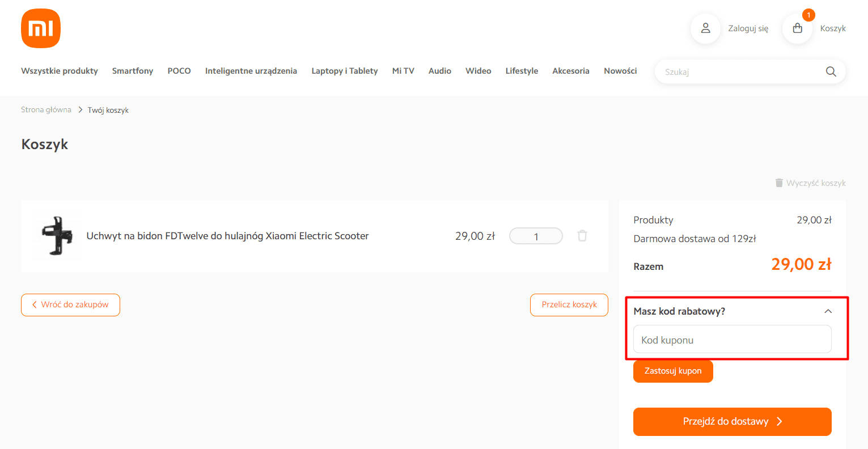Click the Szukaj search box
Screen dimensions: 868x449
click(x=740, y=72)
